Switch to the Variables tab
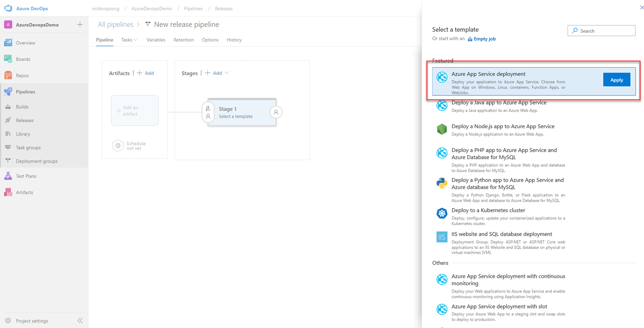Screen dimensions: 644x328 (x=156, y=40)
